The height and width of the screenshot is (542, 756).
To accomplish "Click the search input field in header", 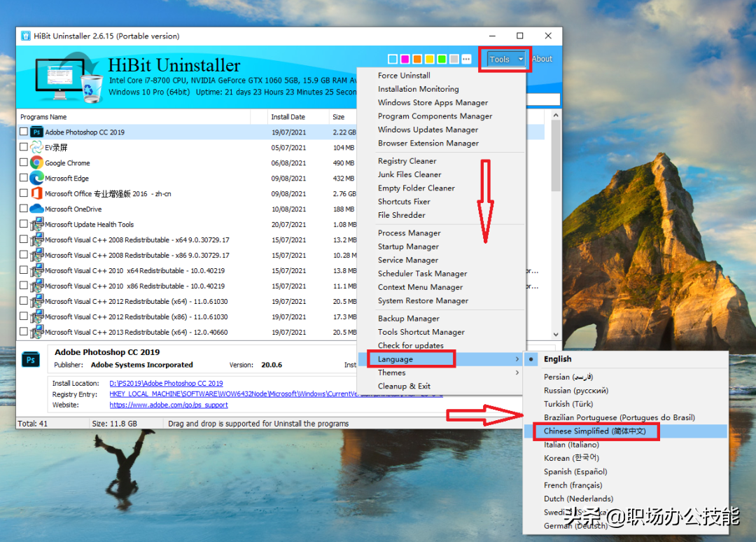I will coord(543,99).
